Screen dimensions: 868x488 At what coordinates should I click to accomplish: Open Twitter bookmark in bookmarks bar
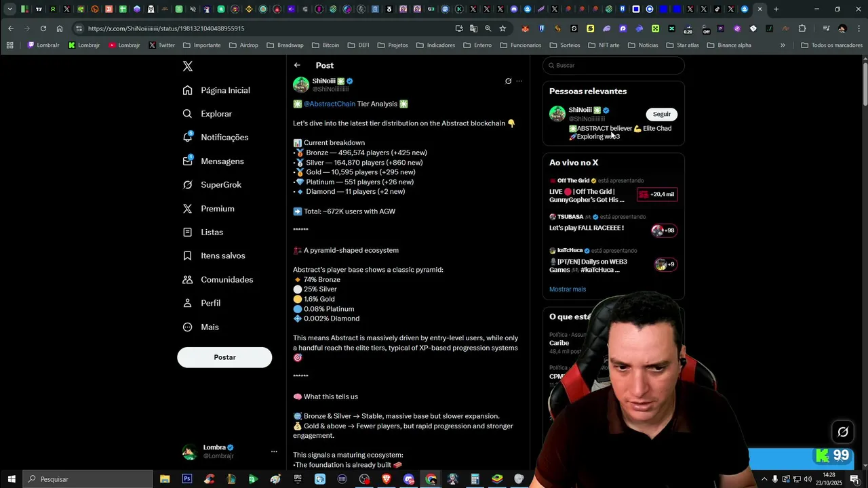(161, 45)
